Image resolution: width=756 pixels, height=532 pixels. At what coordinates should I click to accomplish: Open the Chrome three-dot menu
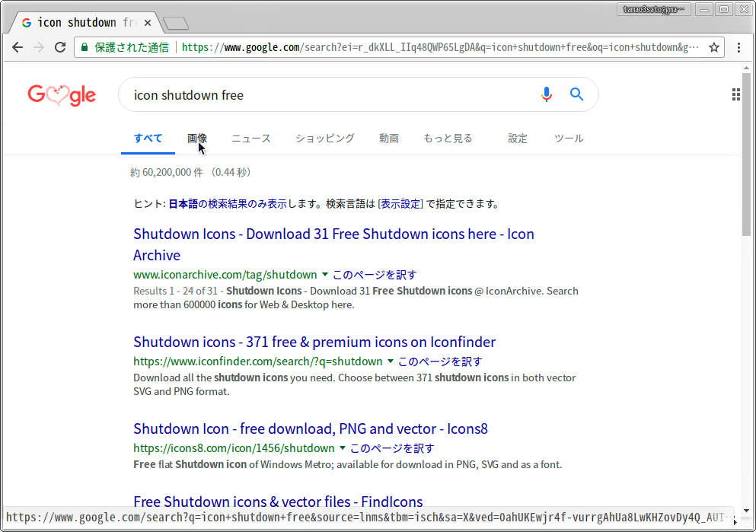pos(738,47)
